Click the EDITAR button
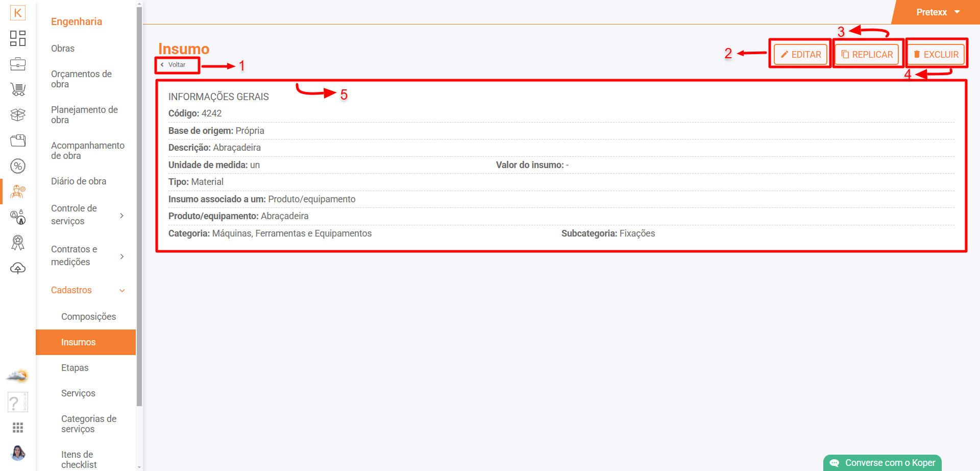The image size is (980, 471). click(x=800, y=55)
